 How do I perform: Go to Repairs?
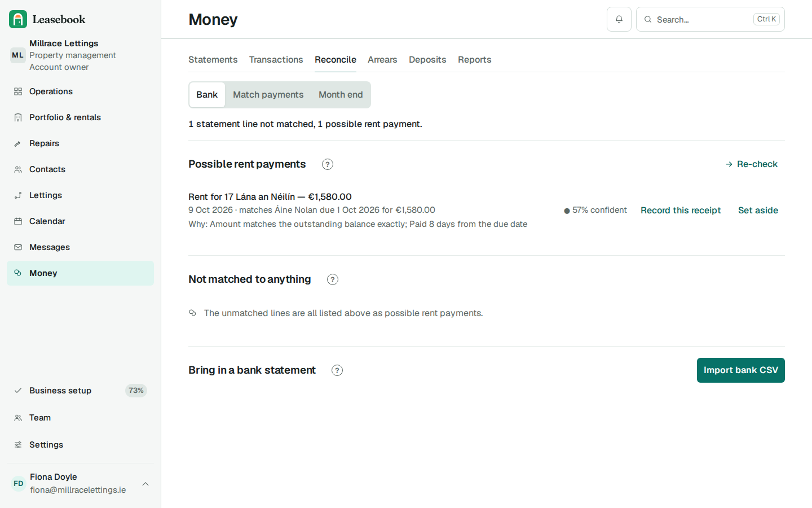pos(80,143)
